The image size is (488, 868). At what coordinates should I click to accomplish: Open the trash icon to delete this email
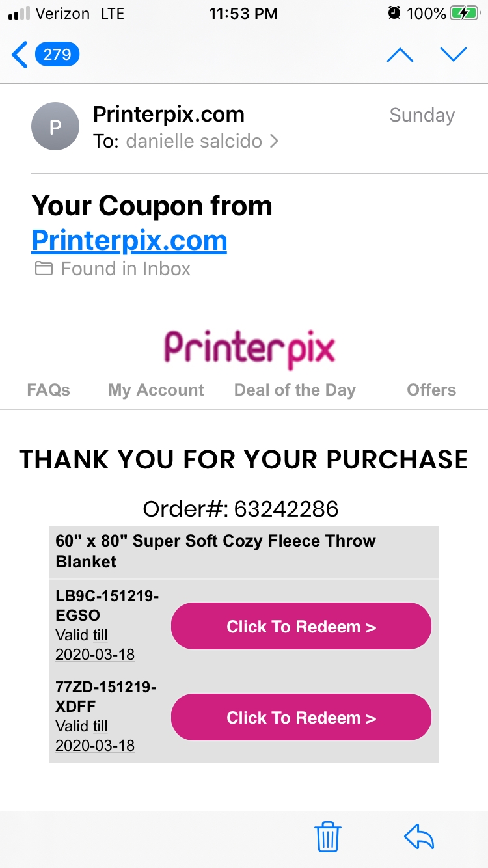coord(328,837)
